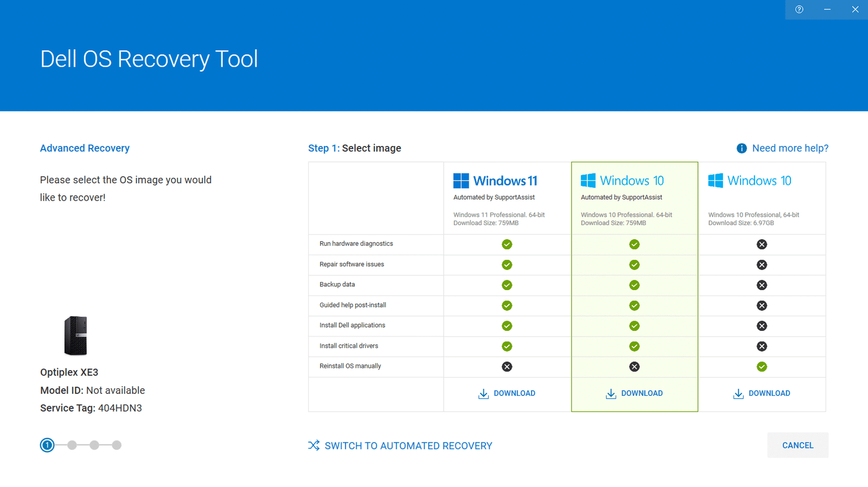This screenshot has width=868, height=487.
Task: Click the Backup data row label
Action: point(337,284)
